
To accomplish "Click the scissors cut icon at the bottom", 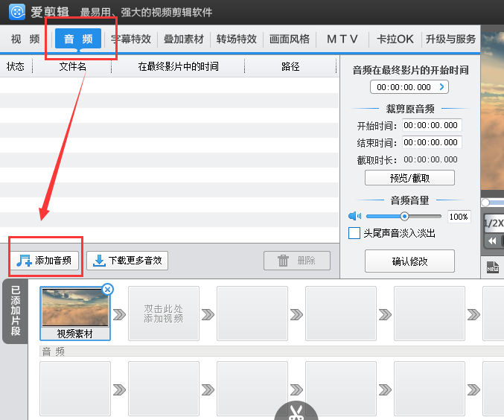I will 296,412.
